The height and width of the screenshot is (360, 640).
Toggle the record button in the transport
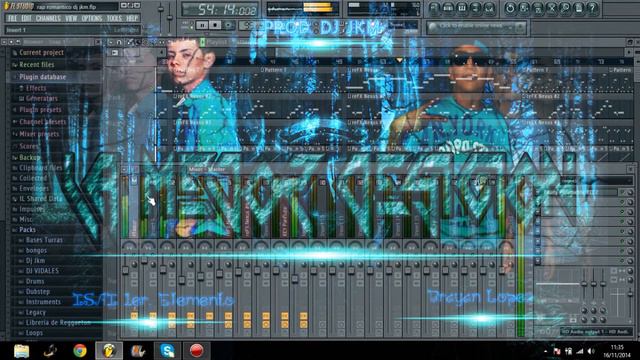click(x=229, y=25)
